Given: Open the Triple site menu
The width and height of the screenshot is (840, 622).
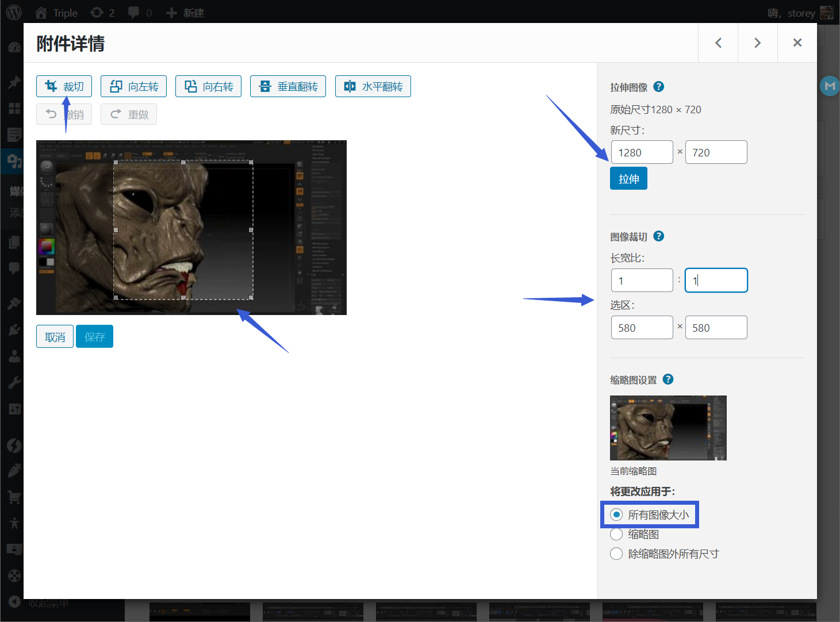Looking at the screenshot, I should 56,13.
